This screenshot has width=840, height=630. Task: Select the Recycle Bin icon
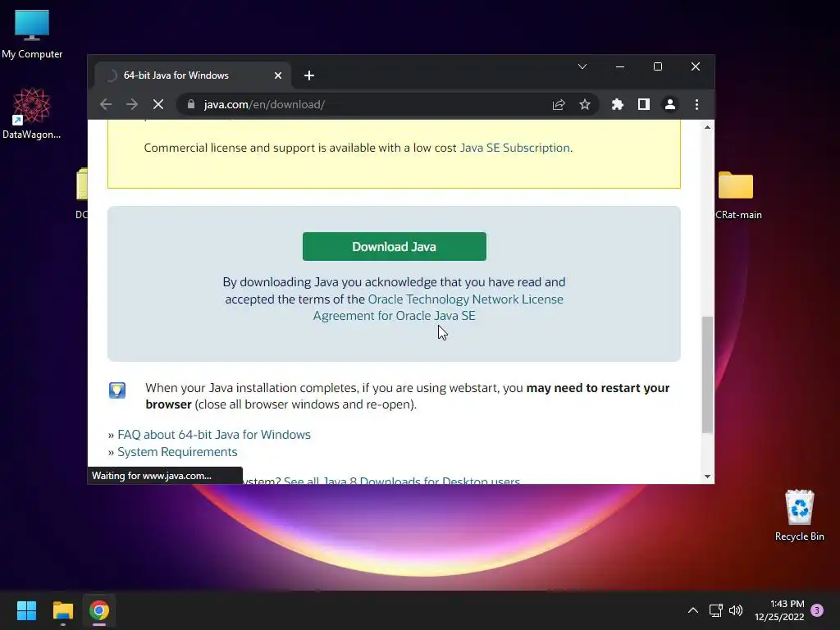pos(799,515)
